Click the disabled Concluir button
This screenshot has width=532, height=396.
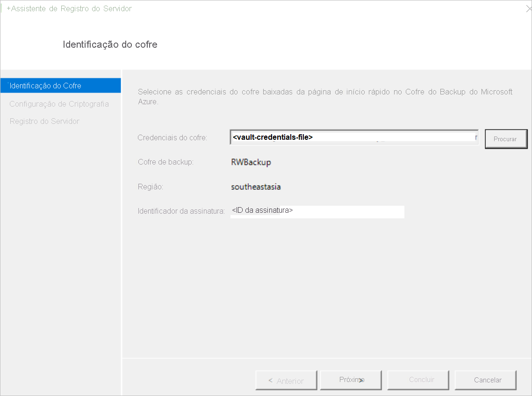[x=418, y=380]
